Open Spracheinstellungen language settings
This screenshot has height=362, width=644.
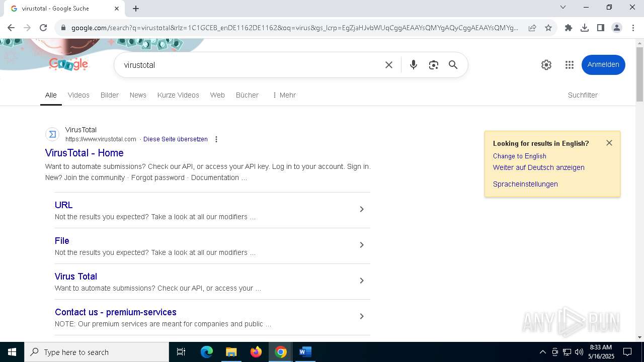525,184
